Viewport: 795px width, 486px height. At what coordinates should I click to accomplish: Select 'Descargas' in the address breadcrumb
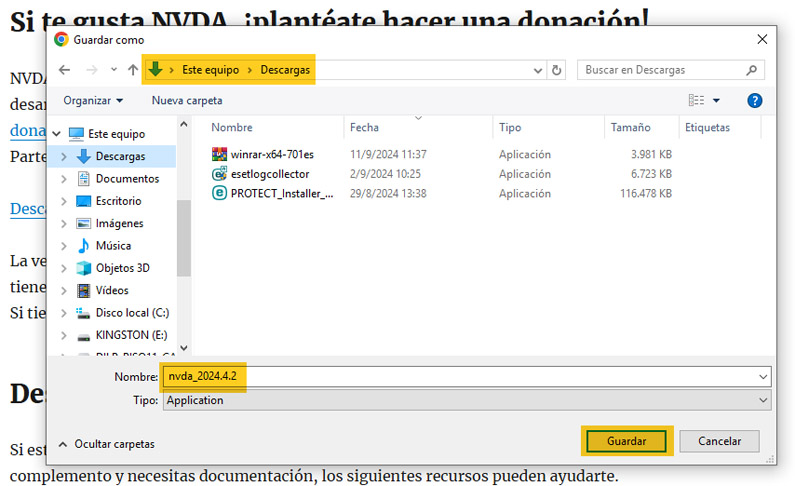click(x=285, y=70)
